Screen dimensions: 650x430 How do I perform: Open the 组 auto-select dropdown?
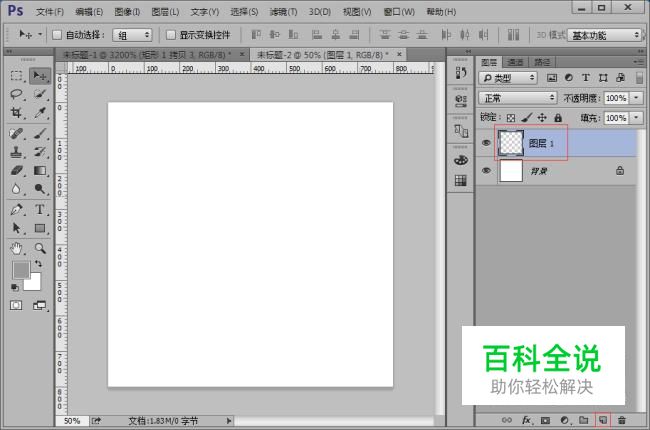132,35
